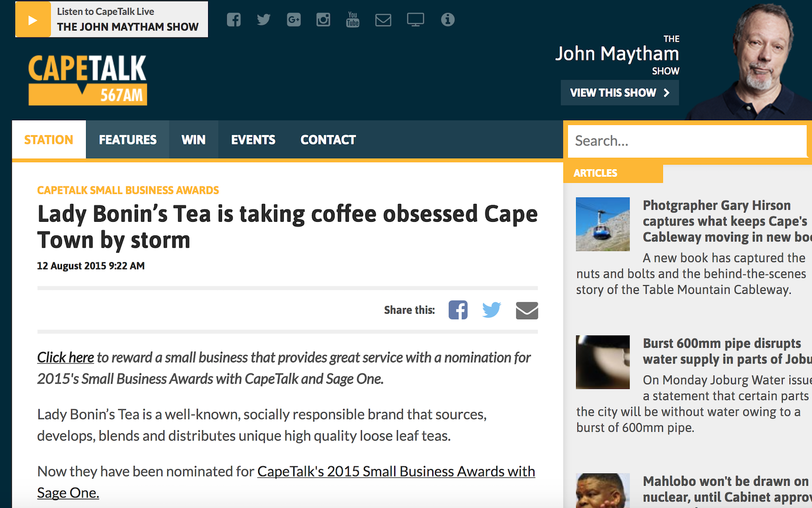Viewport: 812px width, 508px height.
Task: Open CapeTalk Facebook page icon in header
Action: point(233,20)
